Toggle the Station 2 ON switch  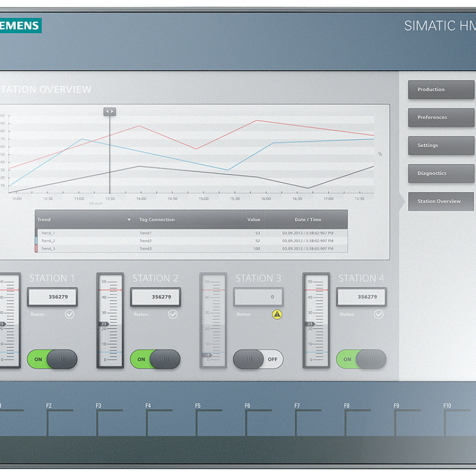click(155, 359)
